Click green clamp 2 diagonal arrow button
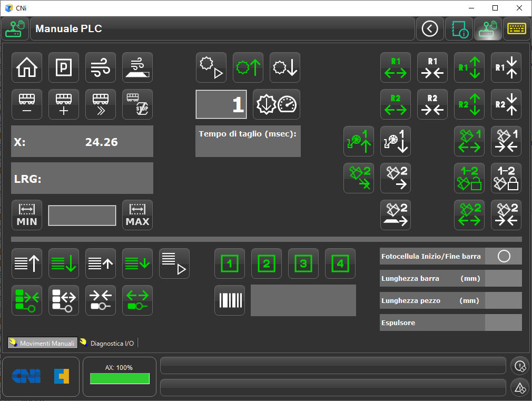The width and height of the screenshot is (532, 401). click(x=359, y=178)
